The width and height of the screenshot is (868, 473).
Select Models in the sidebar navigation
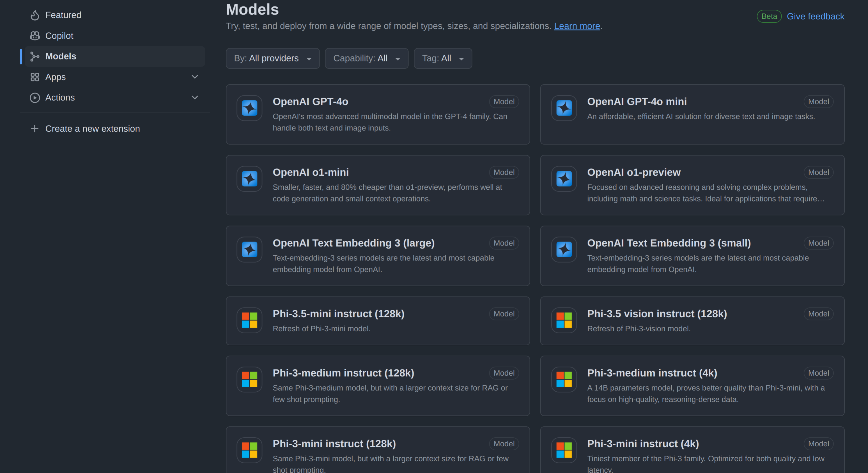pos(61,56)
